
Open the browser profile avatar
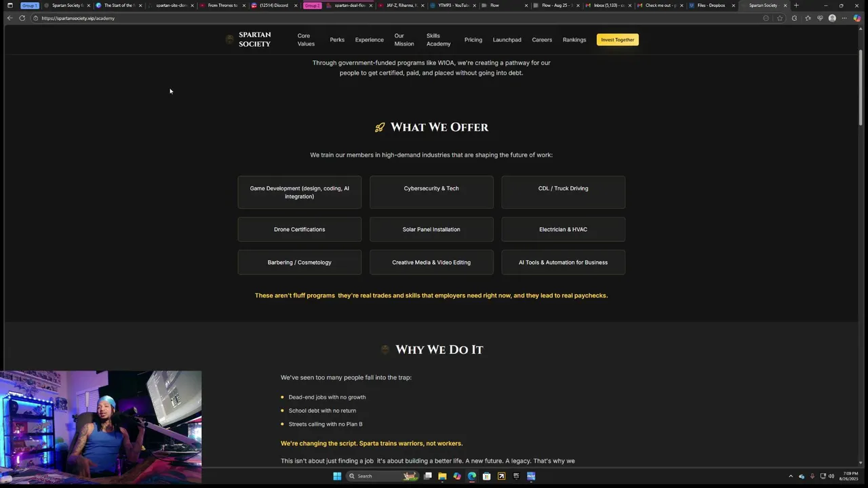(x=832, y=18)
